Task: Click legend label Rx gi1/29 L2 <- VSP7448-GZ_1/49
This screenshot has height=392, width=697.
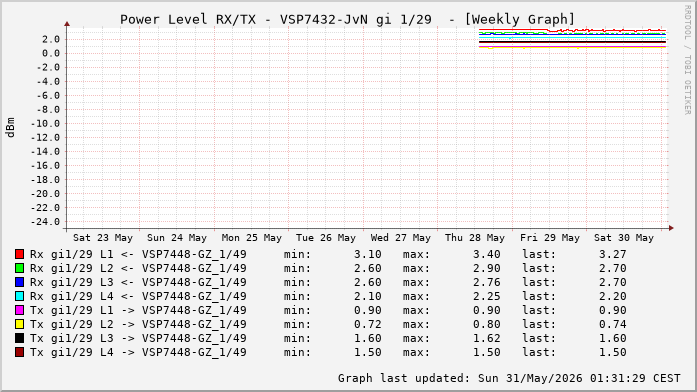Action: click(138, 268)
